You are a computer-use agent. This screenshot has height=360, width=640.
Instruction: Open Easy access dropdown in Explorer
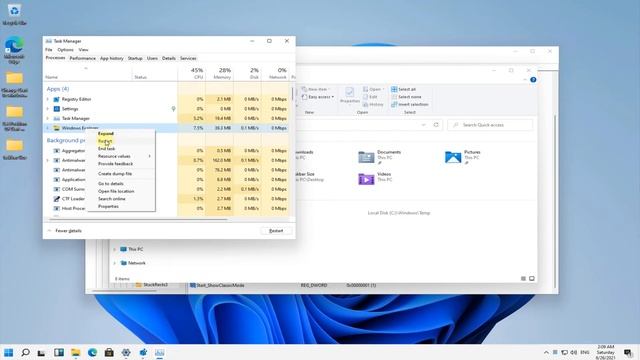(318, 97)
